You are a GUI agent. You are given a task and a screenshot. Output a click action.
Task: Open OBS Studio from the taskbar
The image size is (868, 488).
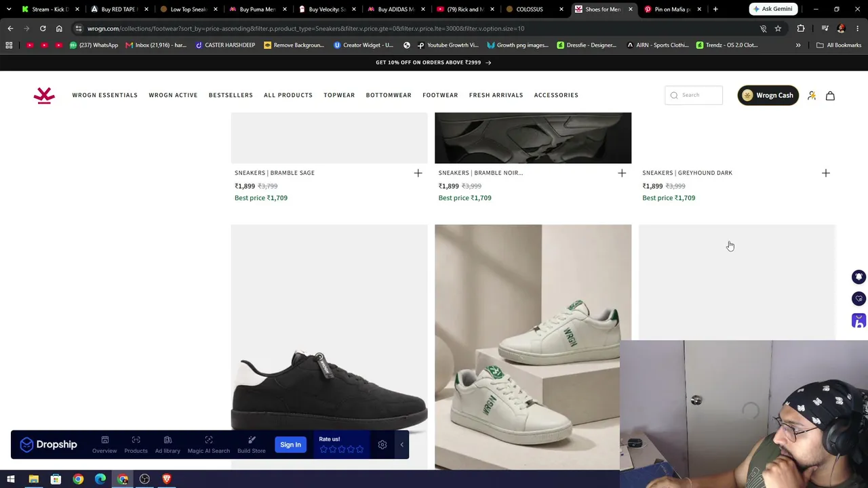(144, 479)
